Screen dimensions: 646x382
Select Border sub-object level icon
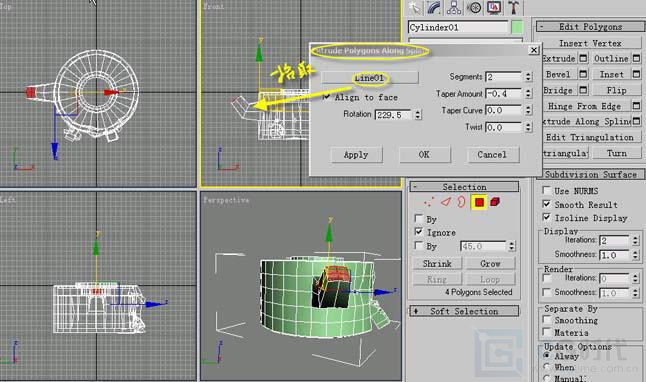point(461,202)
